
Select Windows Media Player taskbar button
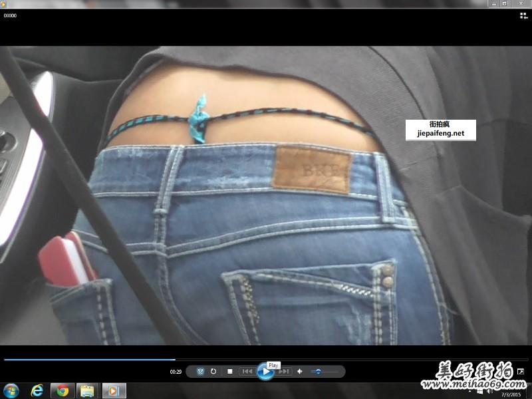tap(113, 390)
